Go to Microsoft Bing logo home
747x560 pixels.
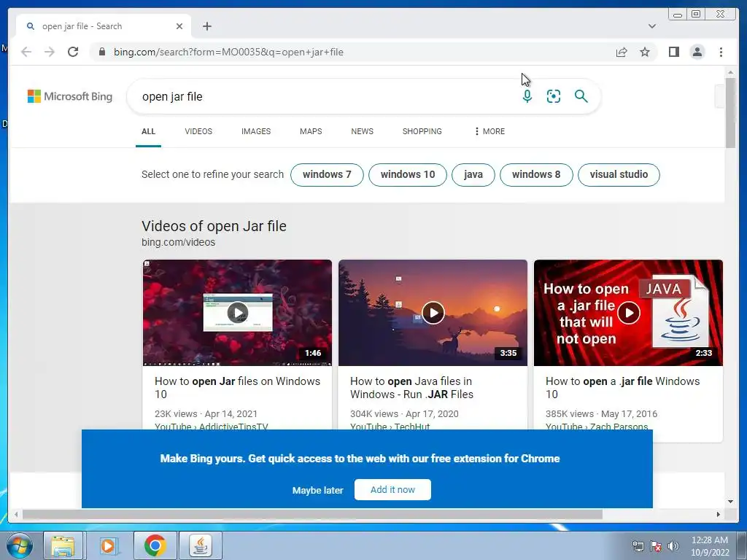tap(70, 96)
